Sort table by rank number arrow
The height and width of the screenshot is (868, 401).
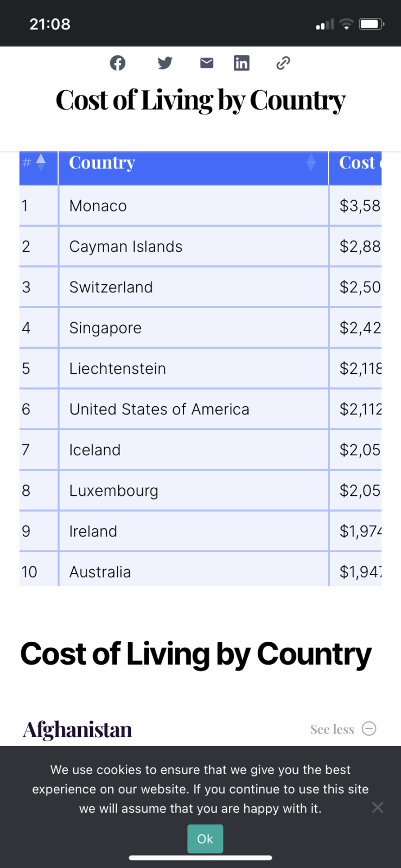41,162
